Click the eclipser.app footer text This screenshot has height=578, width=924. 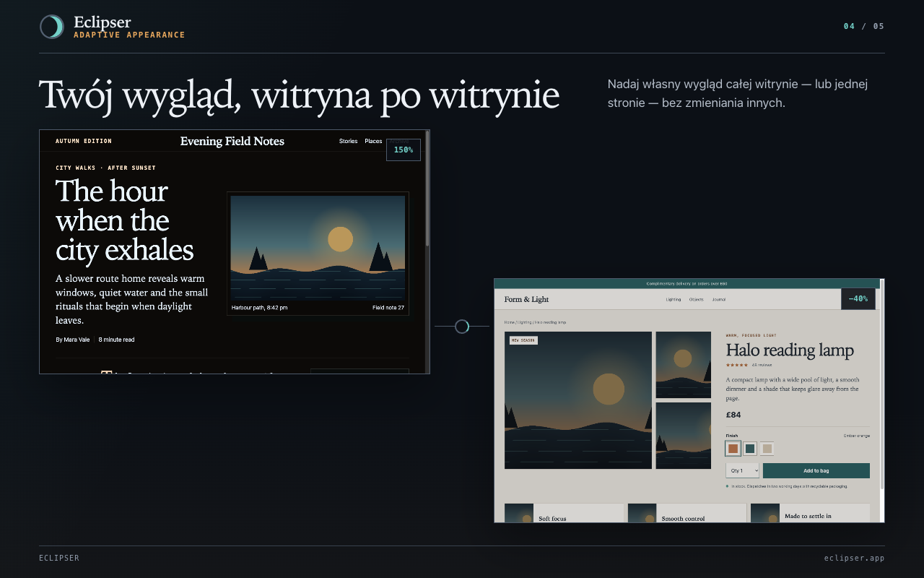854,558
